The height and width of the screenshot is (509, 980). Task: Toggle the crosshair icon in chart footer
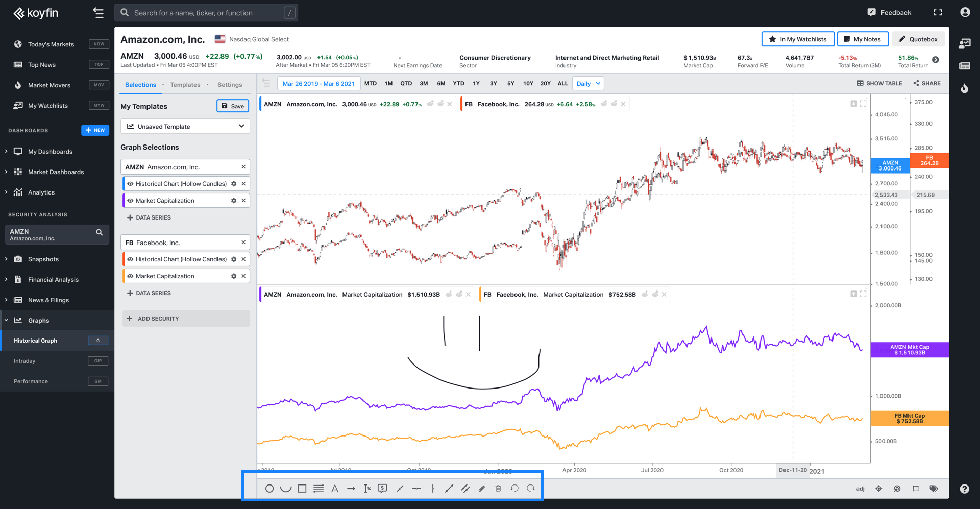pos(879,489)
